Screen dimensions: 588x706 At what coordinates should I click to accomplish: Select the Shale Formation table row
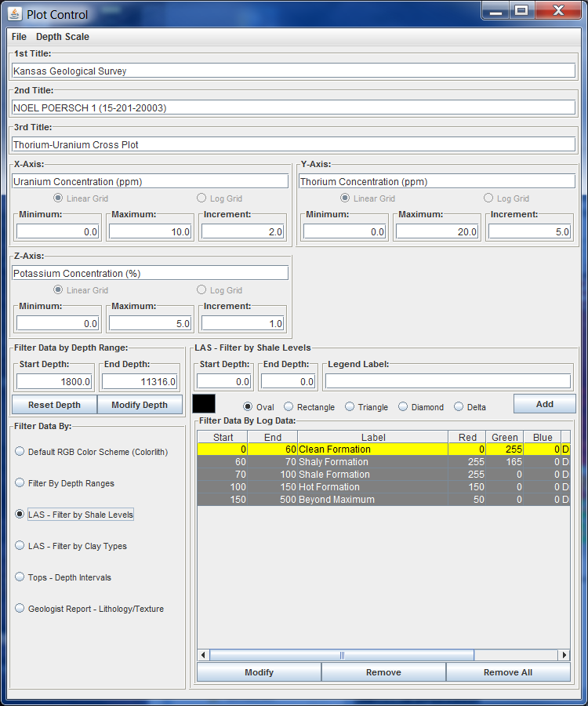(x=383, y=474)
